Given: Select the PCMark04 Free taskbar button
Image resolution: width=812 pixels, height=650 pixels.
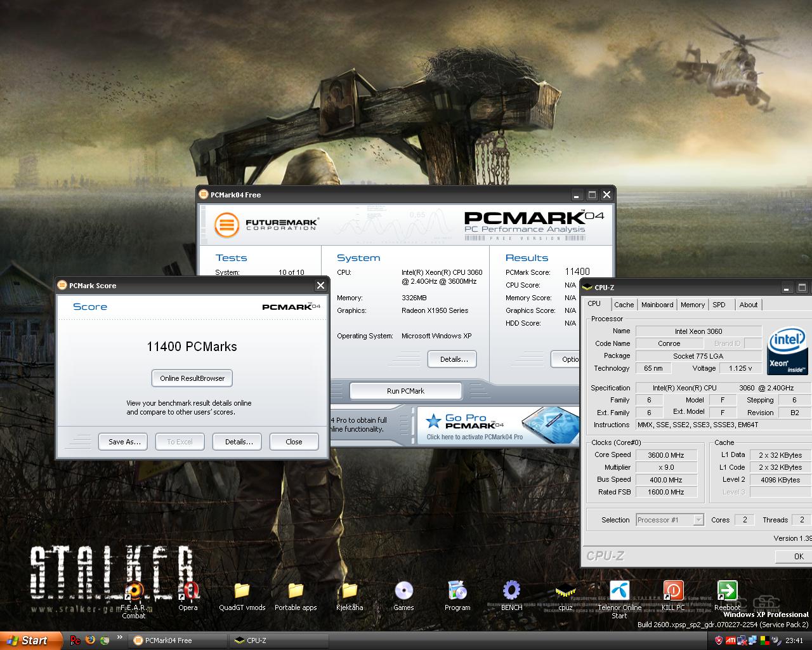Looking at the screenshot, I should coord(179,640).
